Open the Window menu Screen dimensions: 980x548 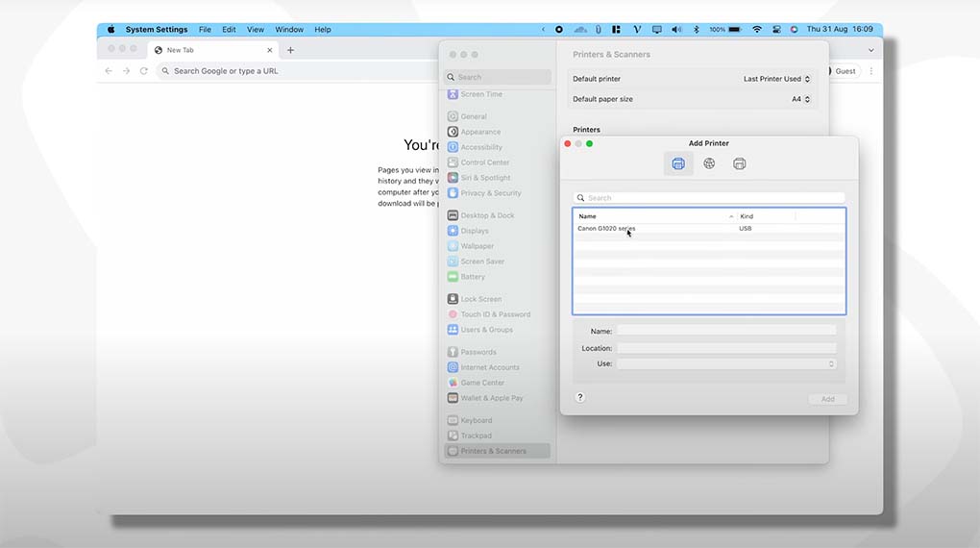click(289, 30)
